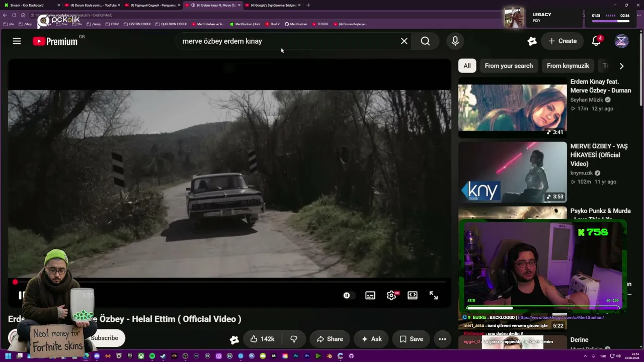This screenshot has width=644, height=362.
Task: Seek using the video progress bar
Action: pyautogui.click(x=229, y=282)
